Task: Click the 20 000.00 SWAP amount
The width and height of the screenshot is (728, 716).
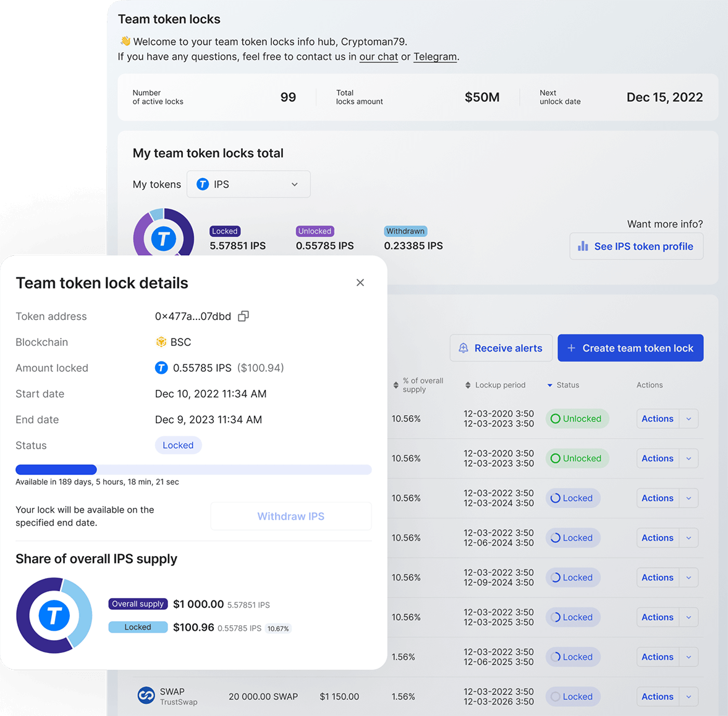Action: 263,696
